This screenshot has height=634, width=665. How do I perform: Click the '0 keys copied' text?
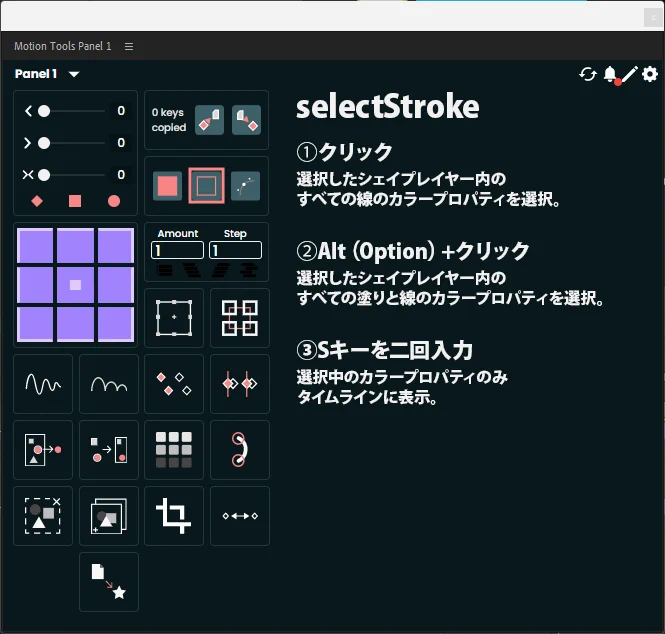coord(169,120)
